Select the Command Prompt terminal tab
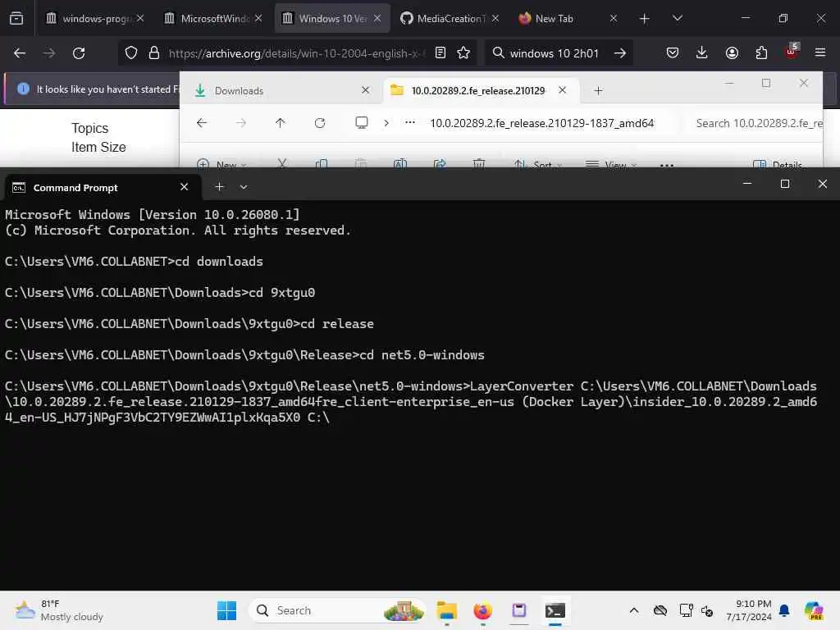 point(102,187)
